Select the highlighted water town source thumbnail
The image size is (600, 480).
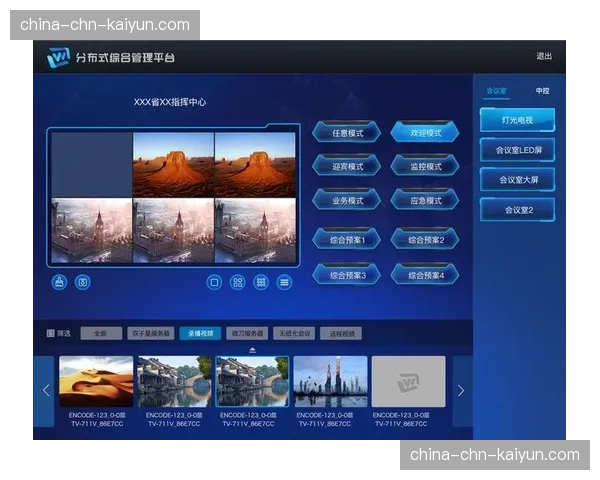[252, 381]
